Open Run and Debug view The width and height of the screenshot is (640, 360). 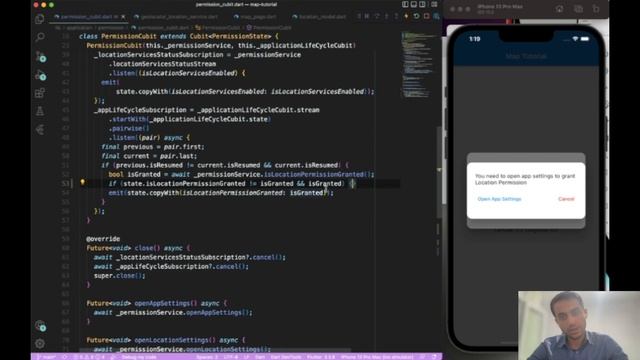40,75
